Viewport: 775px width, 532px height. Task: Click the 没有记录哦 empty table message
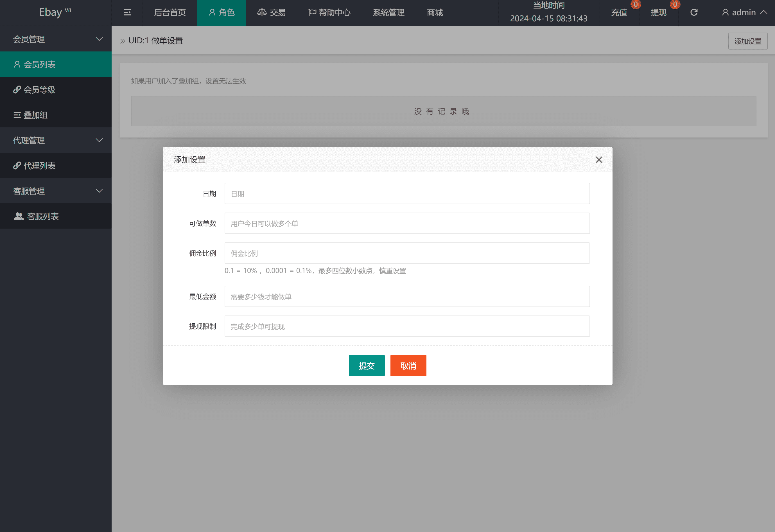[442, 111]
